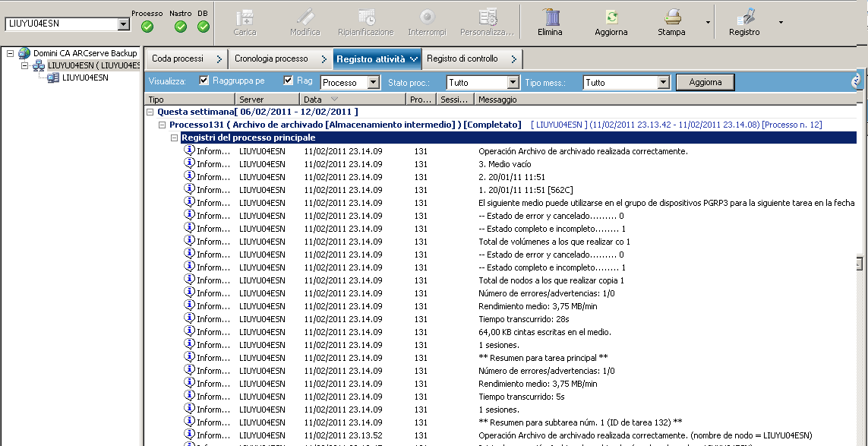Open the Registro toolbar icon
Image resolution: width=868 pixels, height=446 pixels.
point(743,17)
